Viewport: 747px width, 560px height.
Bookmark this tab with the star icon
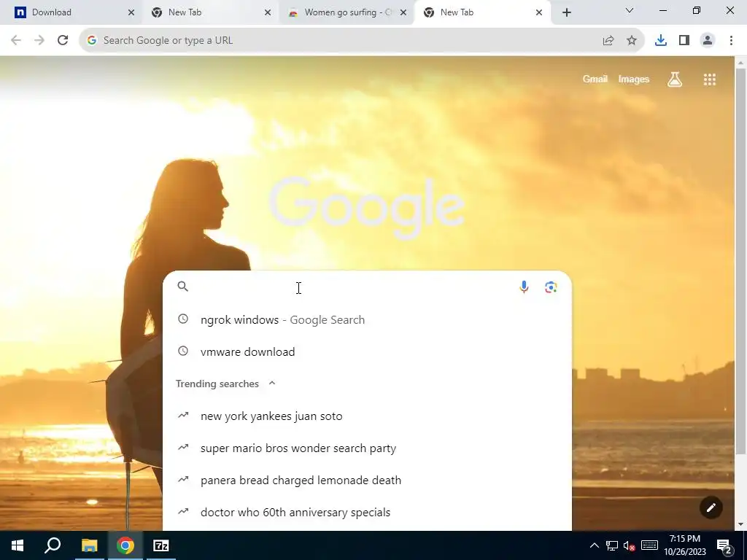632,41
